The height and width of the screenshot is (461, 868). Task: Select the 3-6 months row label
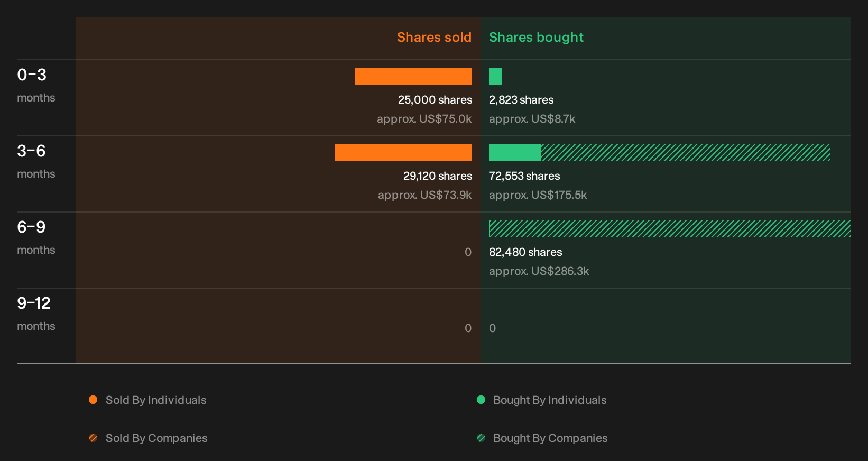(x=36, y=161)
